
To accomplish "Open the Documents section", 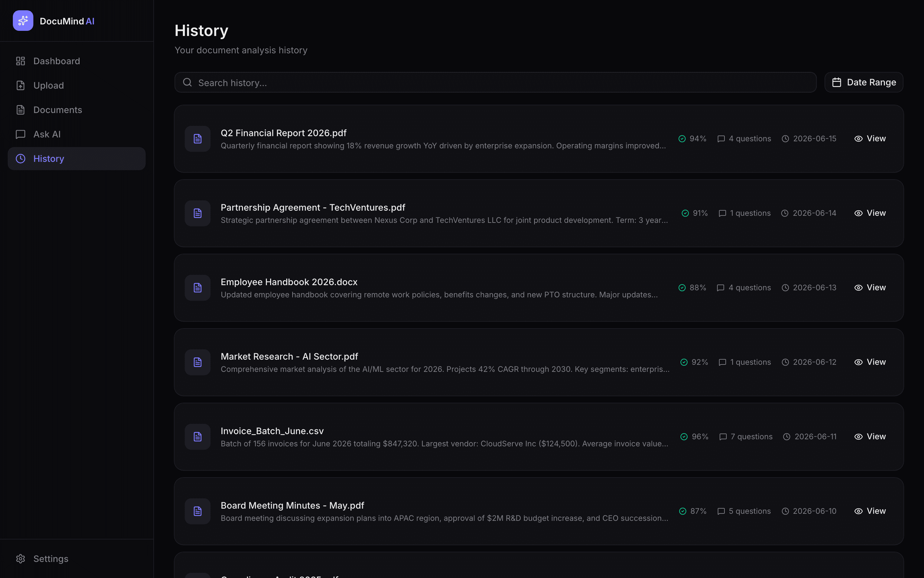I will coord(76,110).
